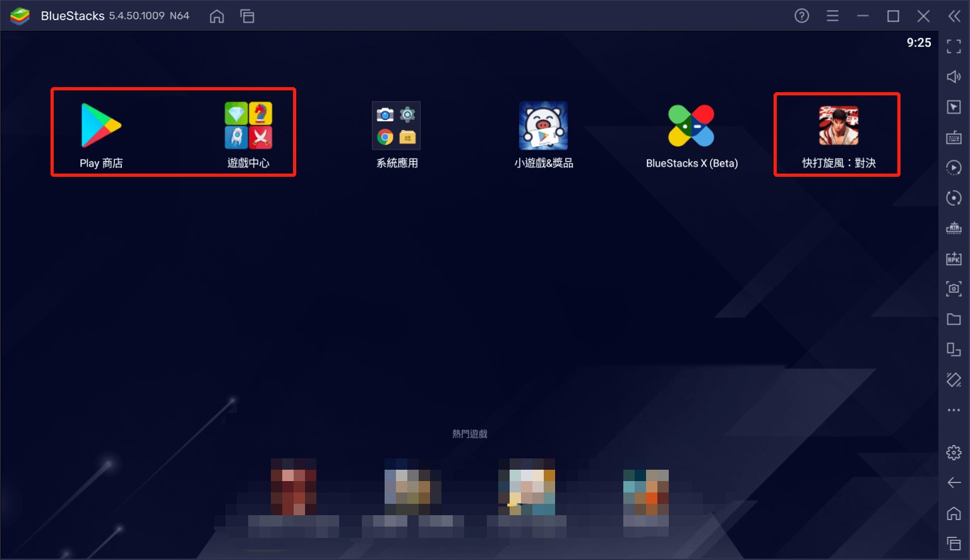Toggle fullscreen mode in sidebar
The image size is (970, 560).
tap(954, 46)
